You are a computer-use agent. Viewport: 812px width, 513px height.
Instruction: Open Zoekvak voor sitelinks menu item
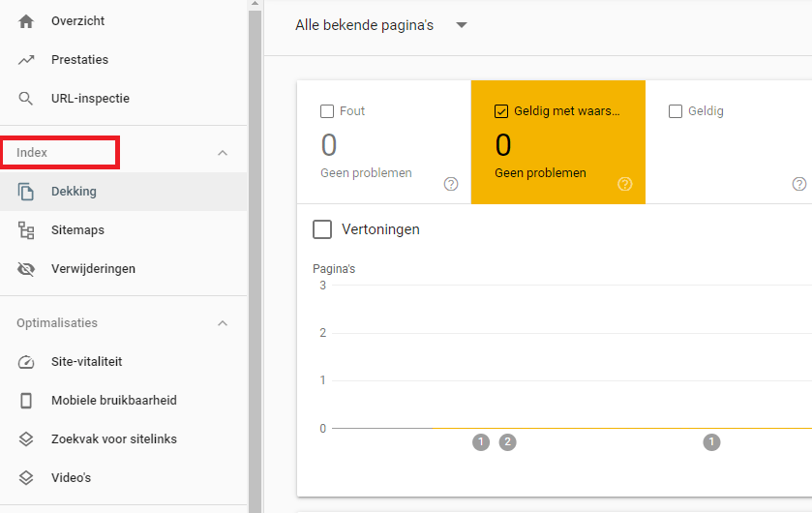(x=113, y=439)
